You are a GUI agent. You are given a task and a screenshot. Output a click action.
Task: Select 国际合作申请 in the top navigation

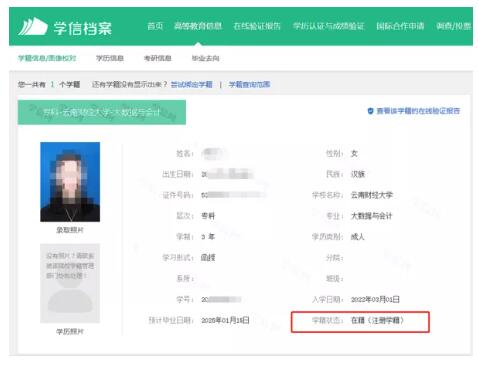point(400,26)
